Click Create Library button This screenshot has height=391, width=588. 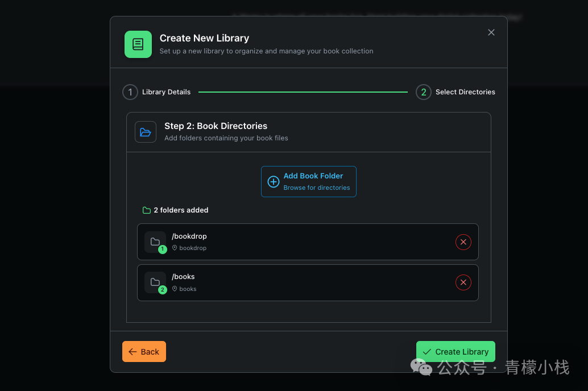pos(456,352)
